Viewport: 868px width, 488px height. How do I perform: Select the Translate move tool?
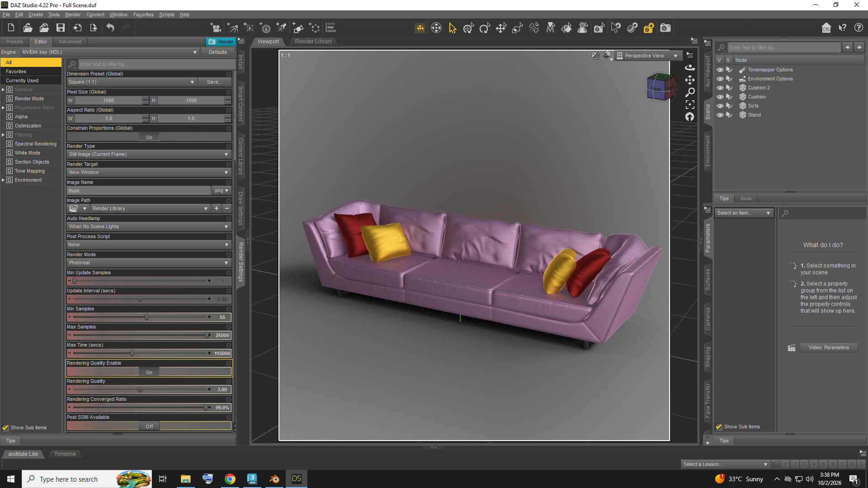[501, 28]
